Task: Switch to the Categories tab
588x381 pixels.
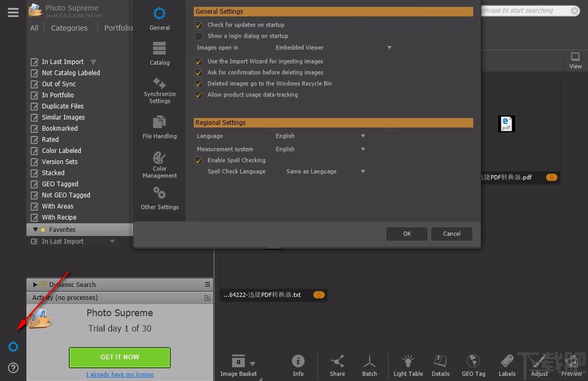Action: pyautogui.click(x=69, y=28)
